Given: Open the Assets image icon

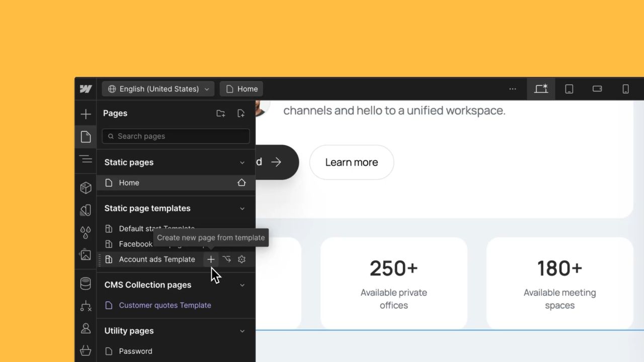Looking at the screenshot, I should pos(86,255).
